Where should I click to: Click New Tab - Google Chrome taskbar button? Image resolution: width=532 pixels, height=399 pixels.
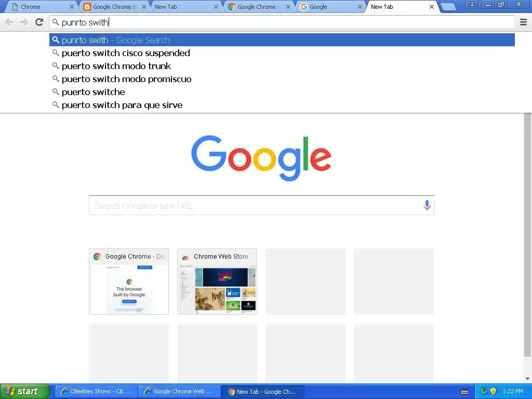(x=262, y=392)
